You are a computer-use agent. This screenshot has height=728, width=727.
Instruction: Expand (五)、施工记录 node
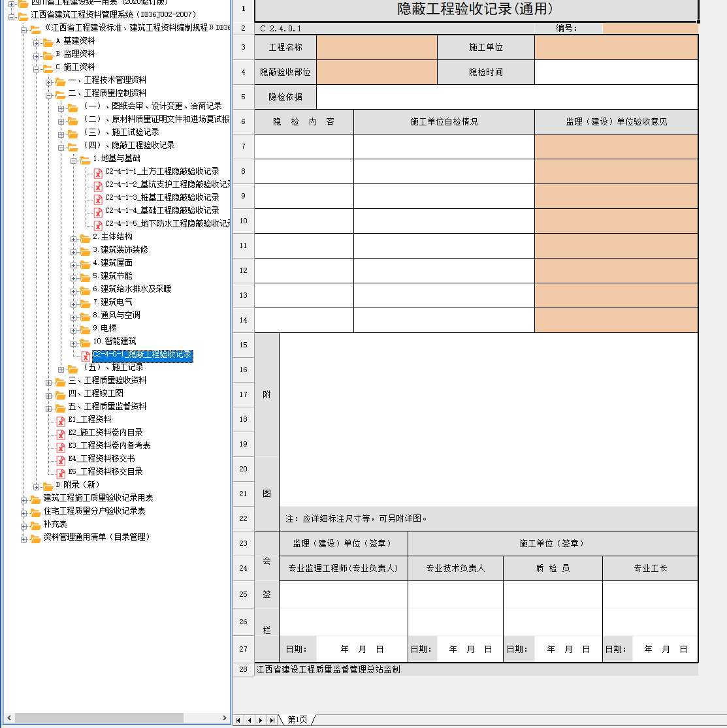(61, 370)
